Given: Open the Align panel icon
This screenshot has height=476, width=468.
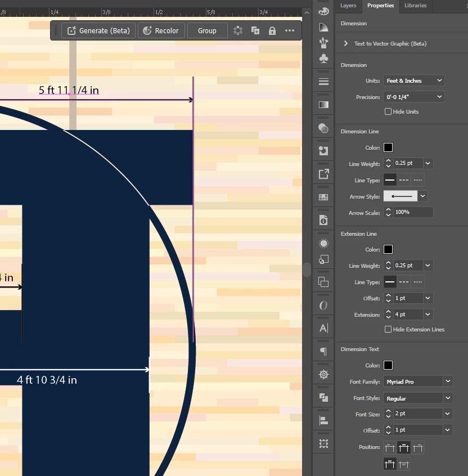Looking at the screenshot, I should pyautogui.click(x=323, y=421).
